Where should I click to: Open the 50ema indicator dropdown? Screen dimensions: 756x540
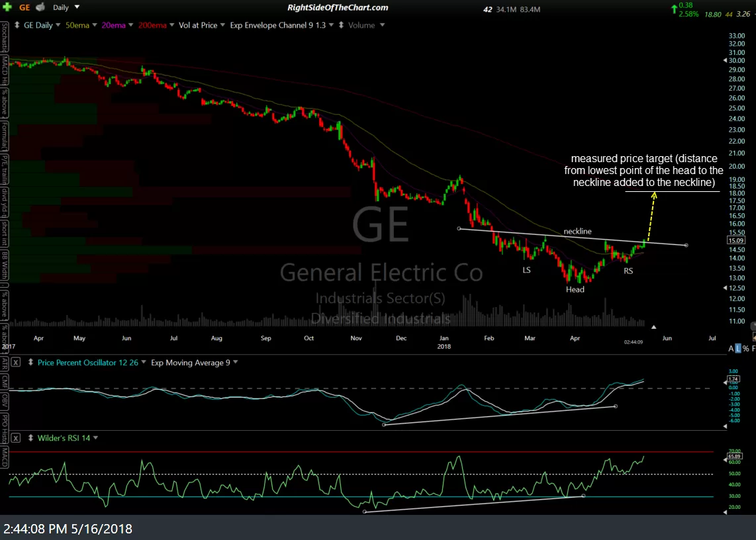[95, 25]
